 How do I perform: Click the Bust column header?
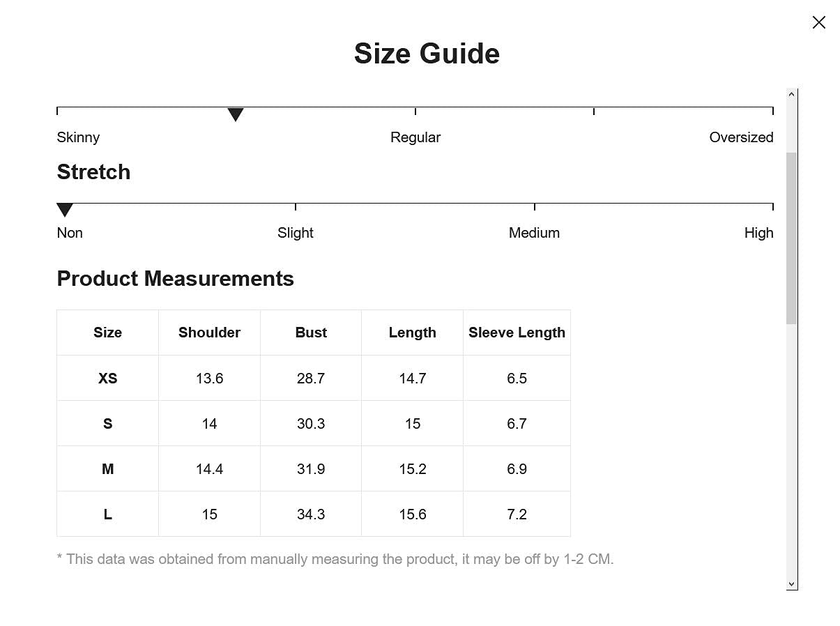(311, 333)
